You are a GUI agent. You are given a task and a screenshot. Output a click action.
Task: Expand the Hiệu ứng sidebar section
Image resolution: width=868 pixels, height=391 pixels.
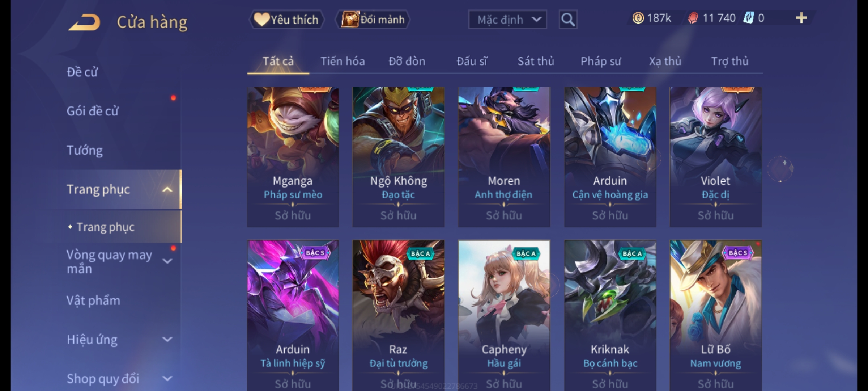(167, 340)
